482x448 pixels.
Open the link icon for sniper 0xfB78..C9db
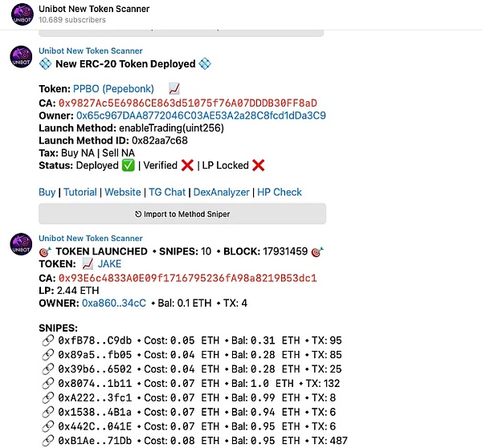(x=48, y=340)
